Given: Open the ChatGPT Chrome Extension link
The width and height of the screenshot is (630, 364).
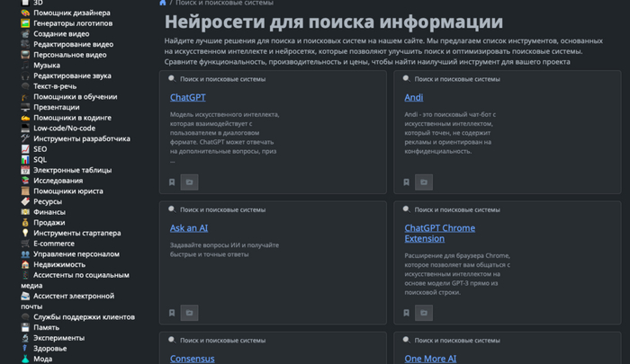Looking at the screenshot, I should click(439, 233).
